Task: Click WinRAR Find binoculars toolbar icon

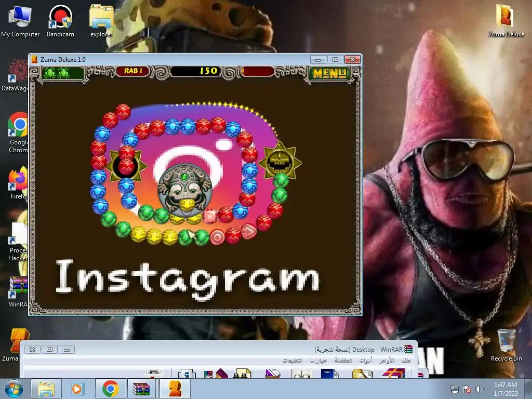Action: click(x=242, y=373)
